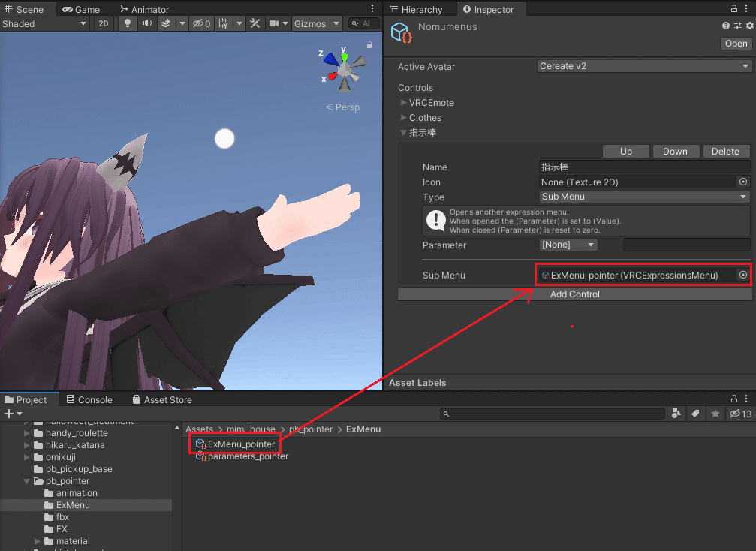Switch to the Scene tab
Image resolution: width=756 pixels, height=551 pixels.
point(24,9)
